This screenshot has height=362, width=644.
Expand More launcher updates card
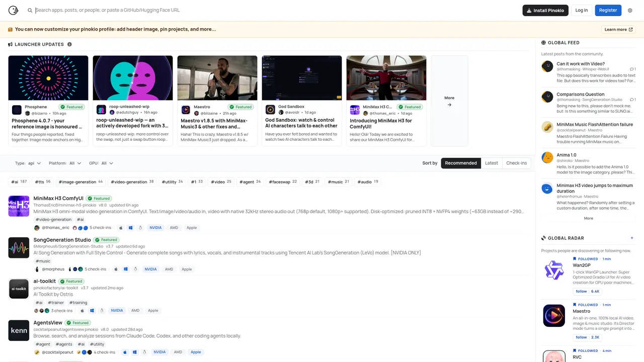tap(449, 101)
